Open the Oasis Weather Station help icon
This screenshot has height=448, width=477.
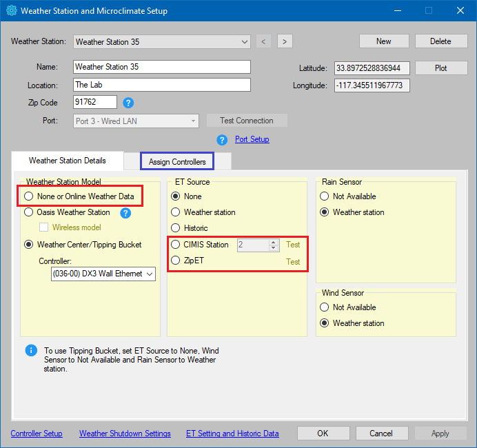pyautogui.click(x=125, y=213)
